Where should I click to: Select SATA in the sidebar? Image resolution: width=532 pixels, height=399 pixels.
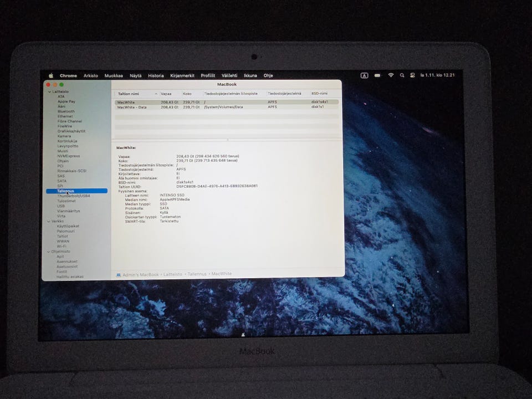[62, 181]
